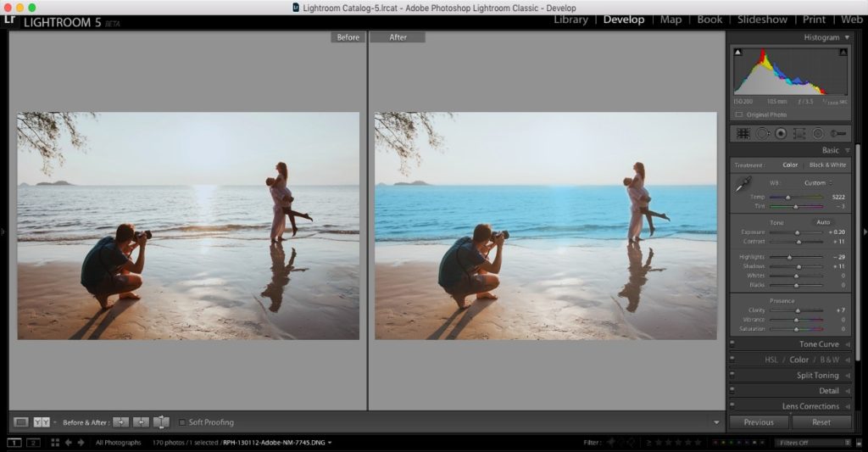Open Grid view from filmstrip bar
The image size is (868, 452).
[55, 443]
